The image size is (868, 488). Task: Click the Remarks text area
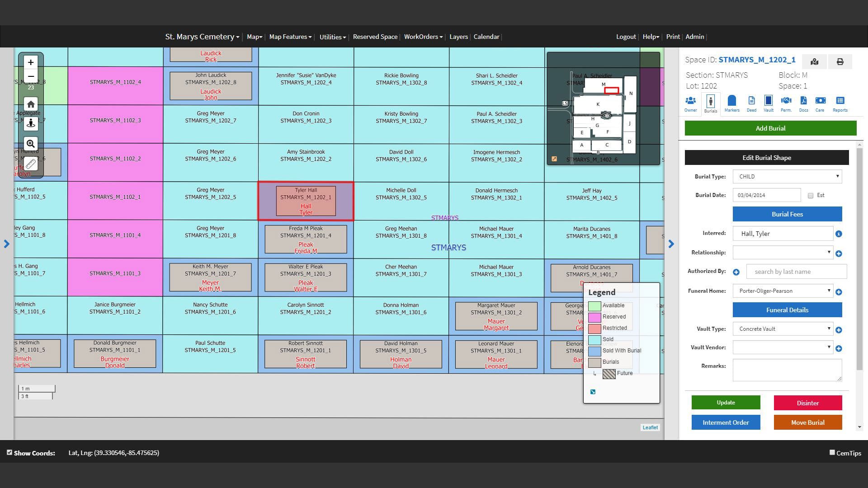tap(787, 370)
